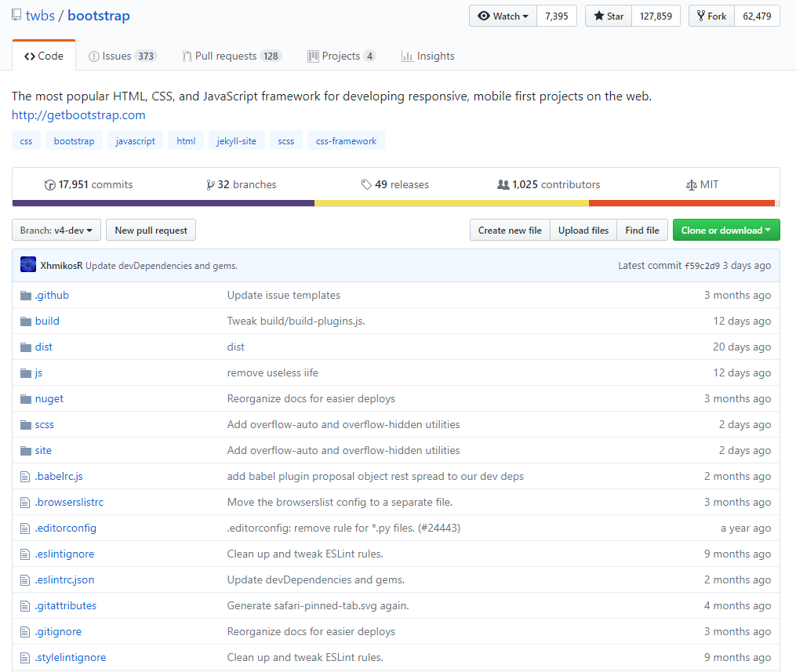Click the folder icon next to nuget

click(26, 399)
